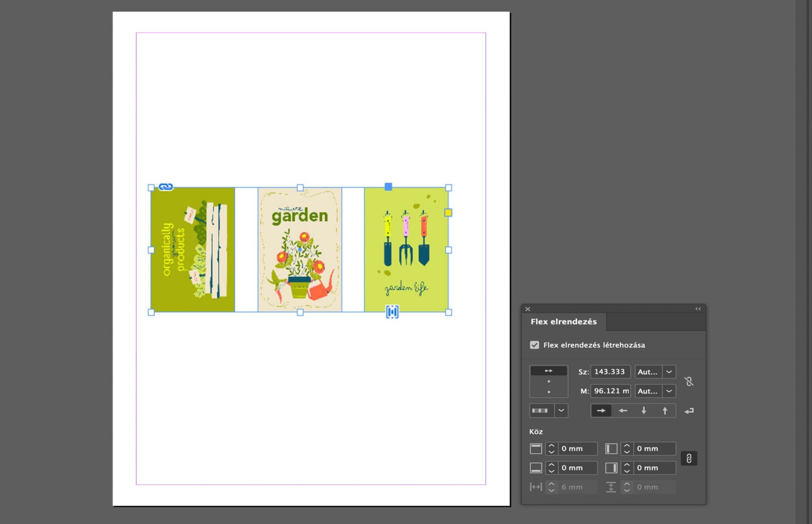Click the yellow square on garden life frame

(x=448, y=213)
